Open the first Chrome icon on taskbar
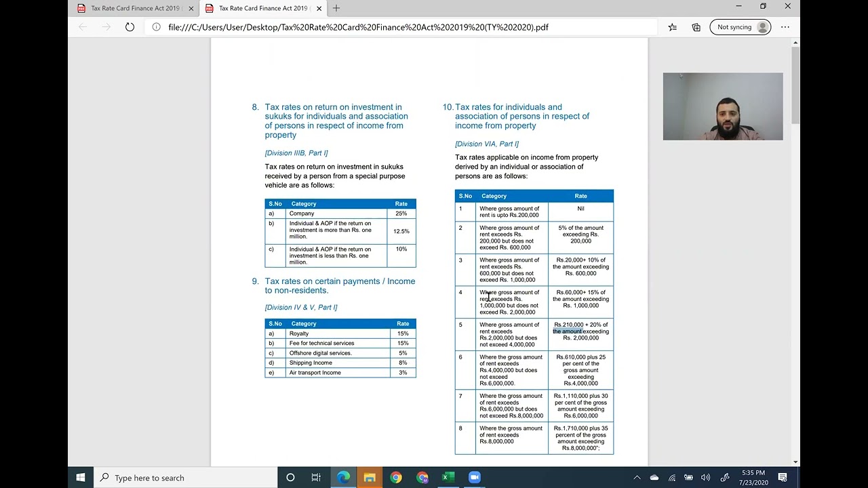 (396, 477)
